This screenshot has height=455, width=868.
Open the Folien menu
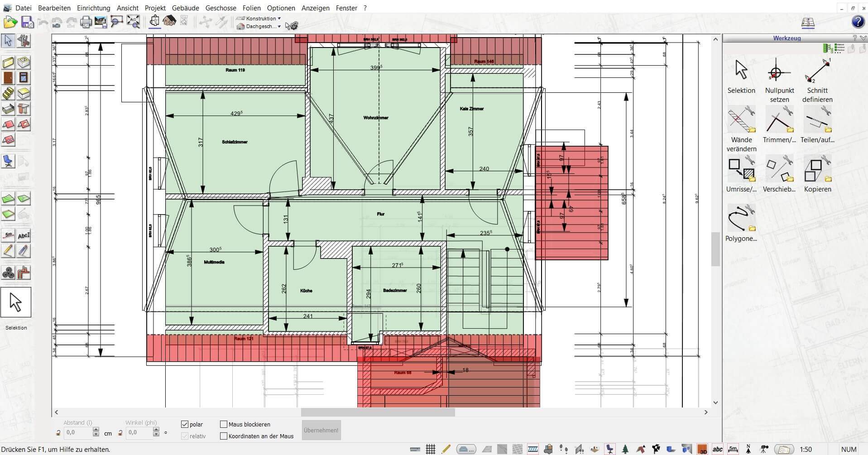[x=251, y=8]
